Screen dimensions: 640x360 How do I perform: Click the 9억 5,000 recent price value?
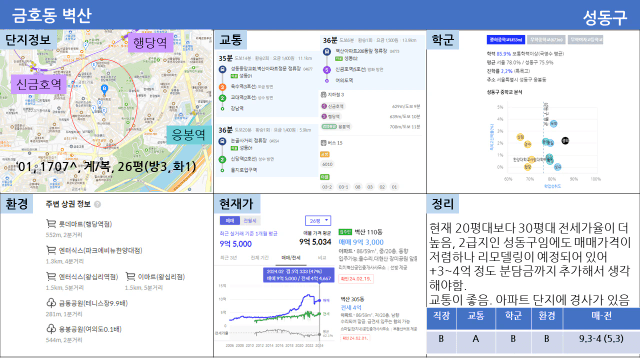coord(236,244)
